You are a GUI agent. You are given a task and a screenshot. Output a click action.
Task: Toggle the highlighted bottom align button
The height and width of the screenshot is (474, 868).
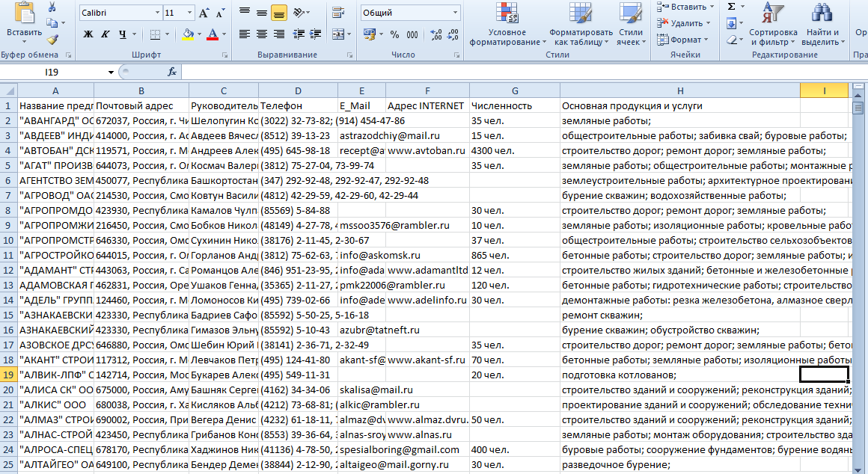279,13
